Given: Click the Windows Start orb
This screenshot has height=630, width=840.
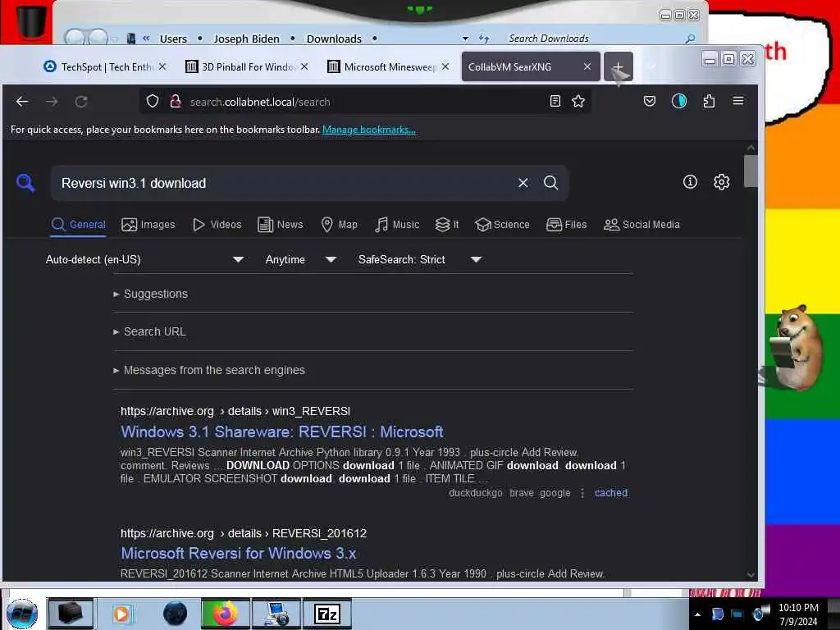Looking at the screenshot, I should 22,614.
